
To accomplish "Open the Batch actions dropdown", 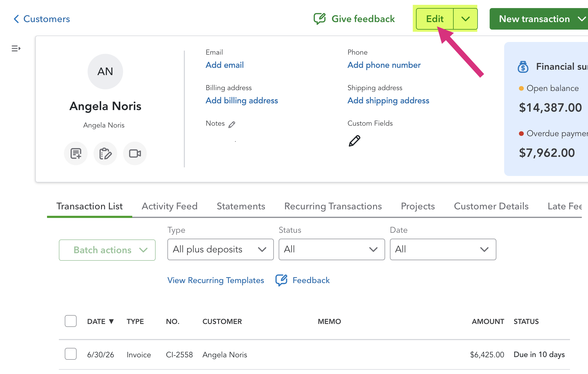I will pos(107,250).
